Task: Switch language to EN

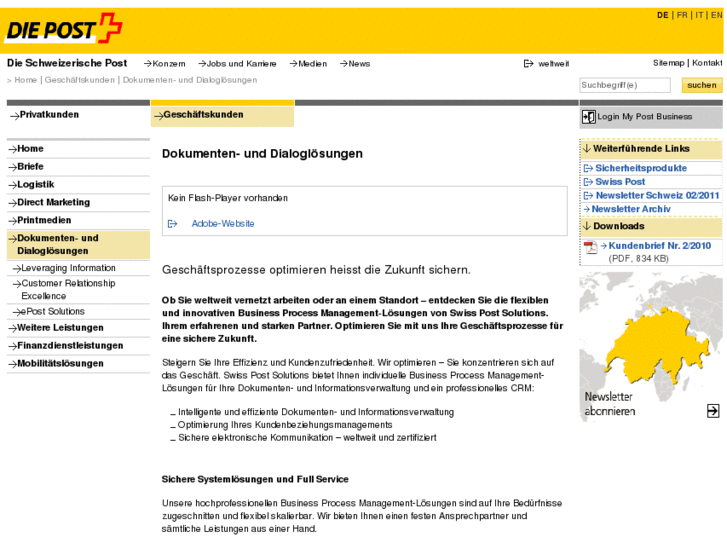Action: point(716,15)
